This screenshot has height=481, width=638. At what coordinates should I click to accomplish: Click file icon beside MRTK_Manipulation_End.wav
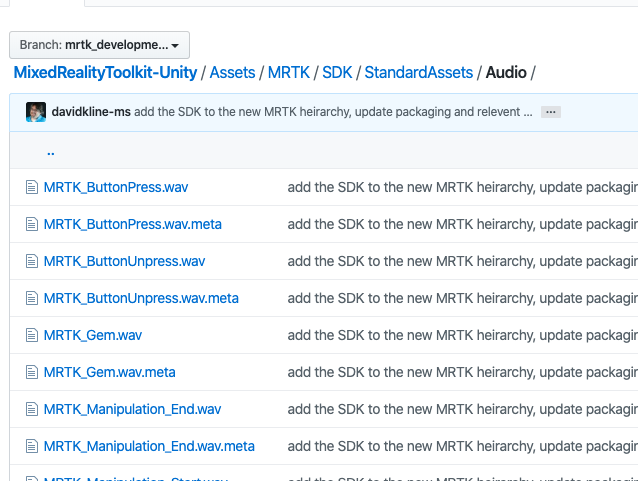coord(31,409)
